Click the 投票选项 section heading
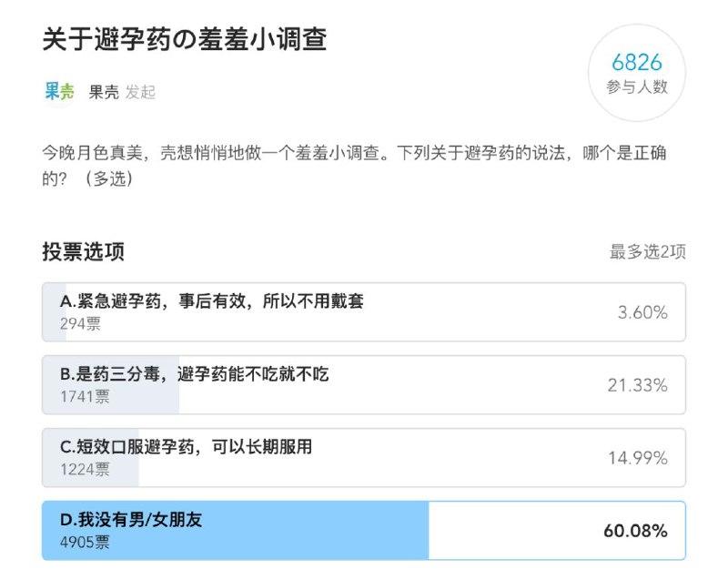This screenshot has height=580, width=728. 83,251
